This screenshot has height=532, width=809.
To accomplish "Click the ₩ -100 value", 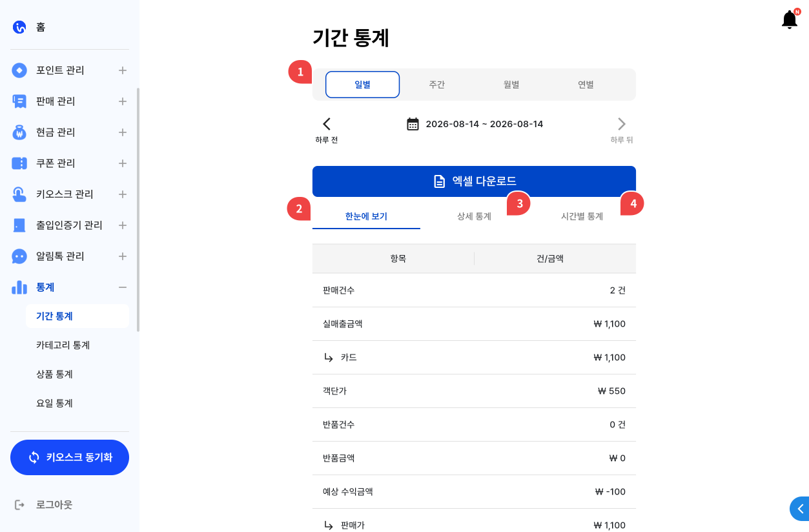I will tap(610, 492).
